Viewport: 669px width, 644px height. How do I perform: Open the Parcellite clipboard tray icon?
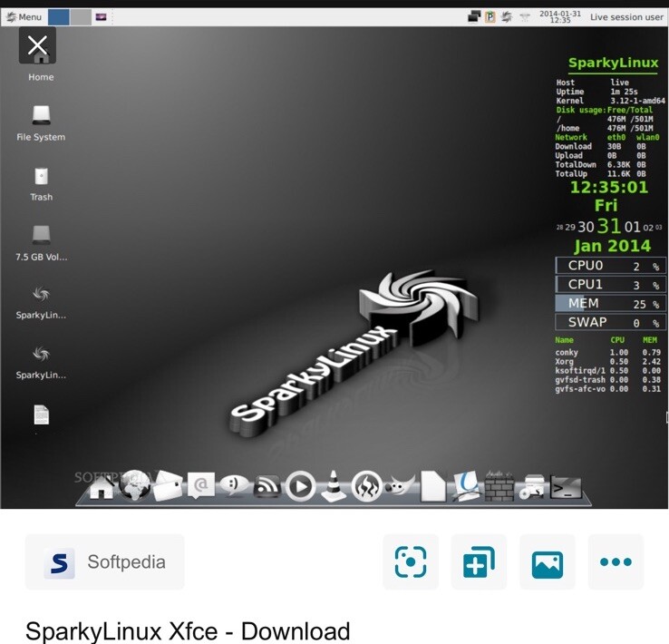pos(490,17)
